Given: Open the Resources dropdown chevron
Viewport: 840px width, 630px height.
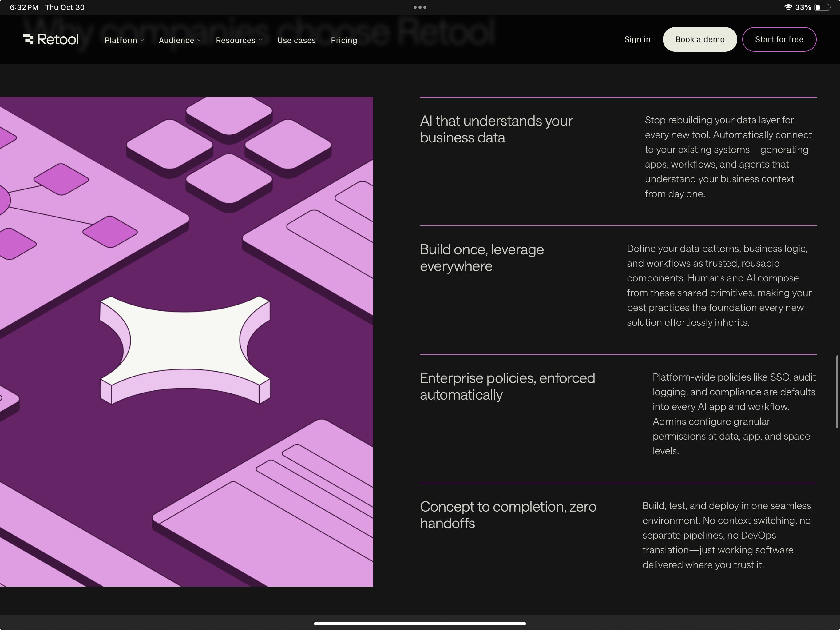Looking at the screenshot, I should (x=260, y=40).
